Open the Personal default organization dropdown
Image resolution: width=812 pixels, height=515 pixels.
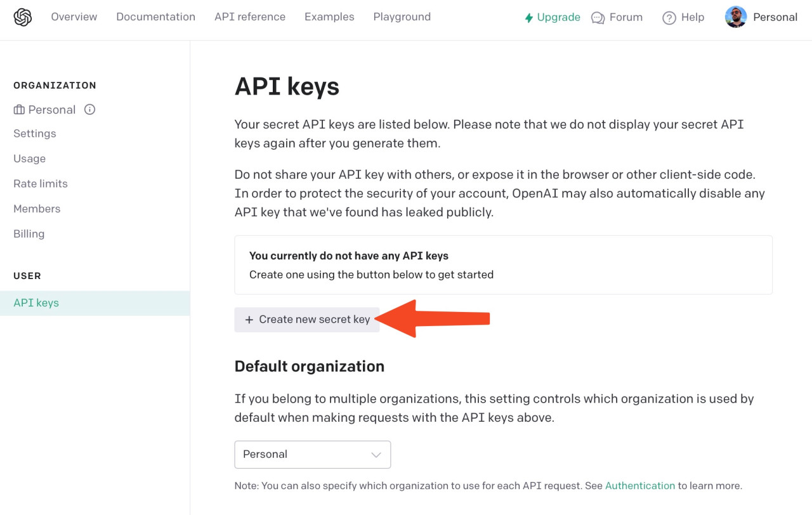313,455
